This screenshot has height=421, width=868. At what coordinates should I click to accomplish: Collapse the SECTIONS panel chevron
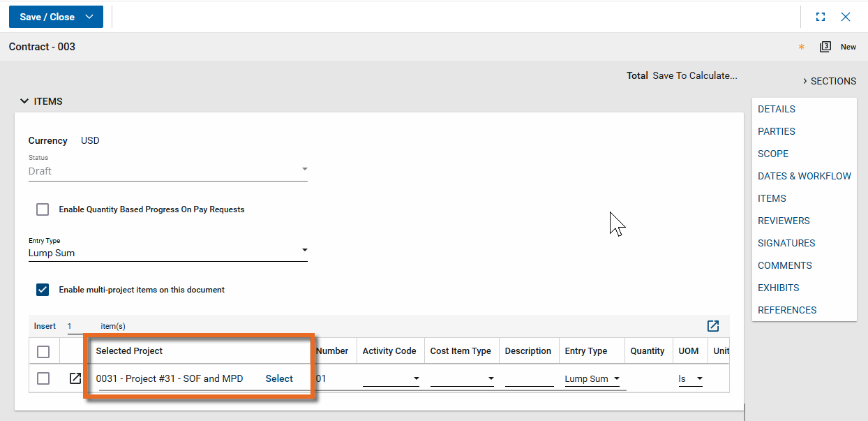click(805, 81)
